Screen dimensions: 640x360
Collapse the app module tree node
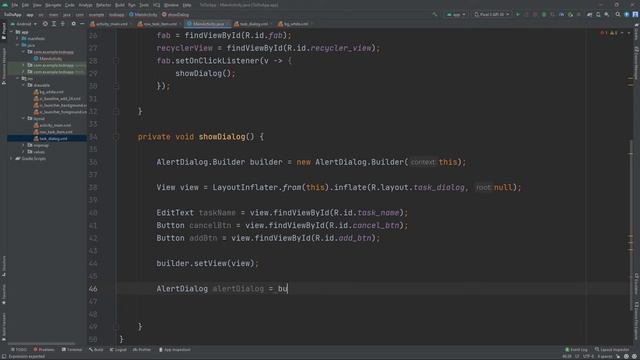pos(12,32)
